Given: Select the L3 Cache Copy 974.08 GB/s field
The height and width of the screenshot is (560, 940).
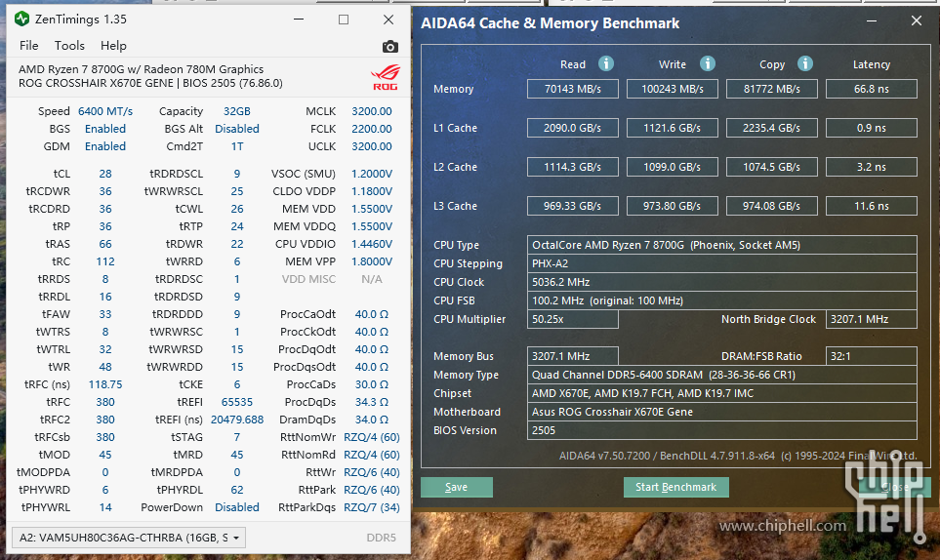Looking at the screenshot, I should [x=771, y=206].
